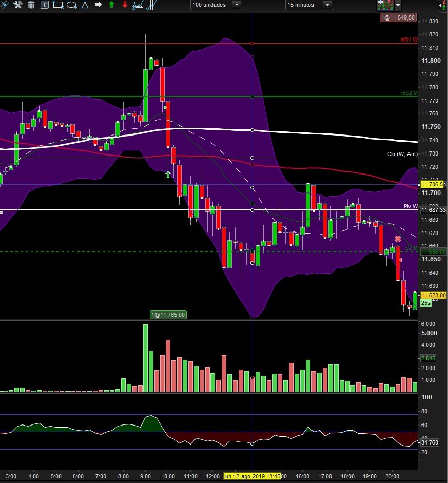The width and height of the screenshot is (448, 483).
Task: Click the trash can delete icon
Action: click(31, 5)
